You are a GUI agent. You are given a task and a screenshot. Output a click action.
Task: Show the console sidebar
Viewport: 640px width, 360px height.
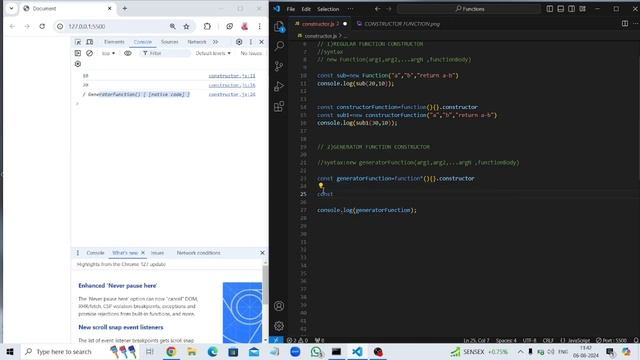78,53
